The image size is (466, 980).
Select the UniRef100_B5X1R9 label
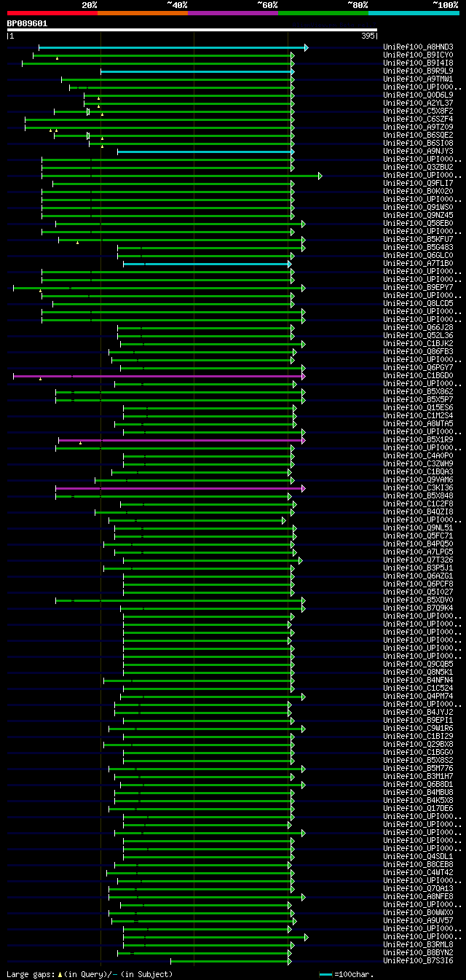coord(418,440)
